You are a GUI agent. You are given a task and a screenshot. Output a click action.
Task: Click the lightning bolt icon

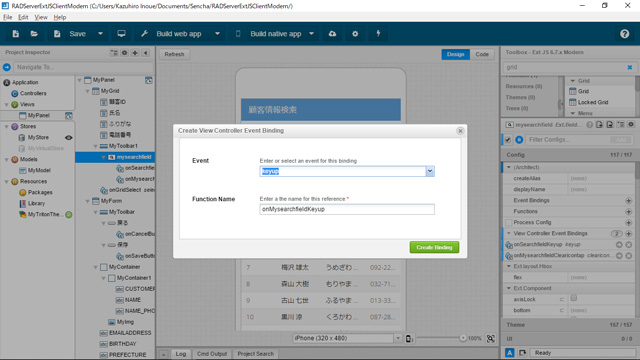point(378,34)
